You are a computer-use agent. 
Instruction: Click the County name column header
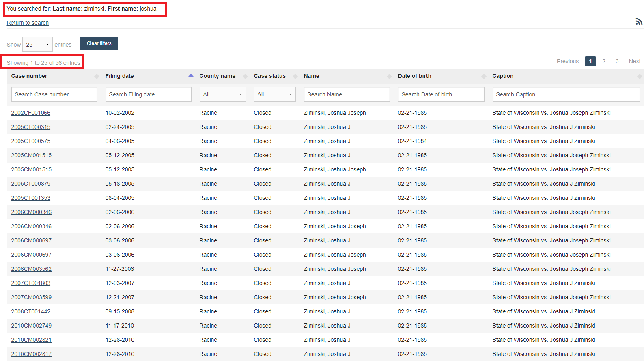pos(218,76)
